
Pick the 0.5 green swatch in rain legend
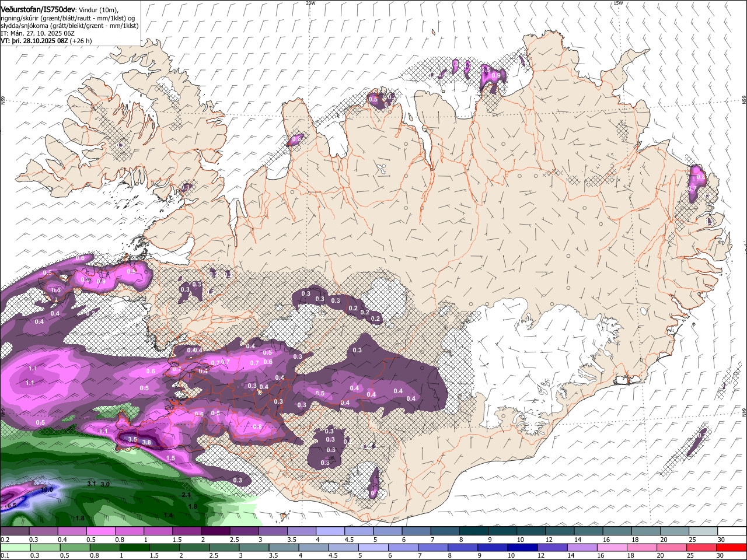75,547
